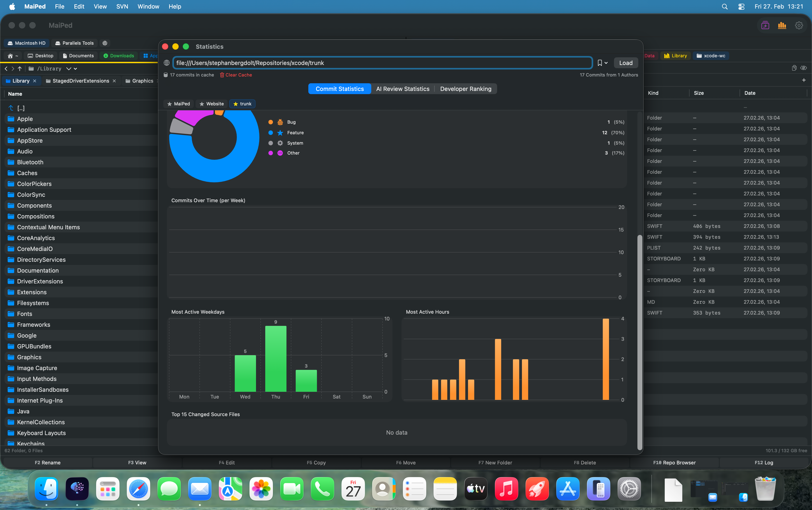The width and height of the screenshot is (812, 510).
Task: Click the plus to add a new tab
Action: [804, 80]
